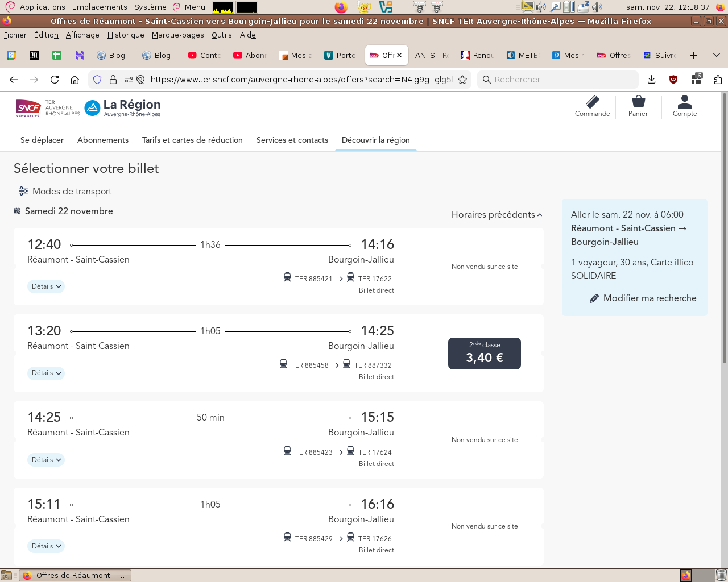Screen dimensions: 728x582
Task: Click the uBlock Origin shield icon
Action: coord(673,80)
